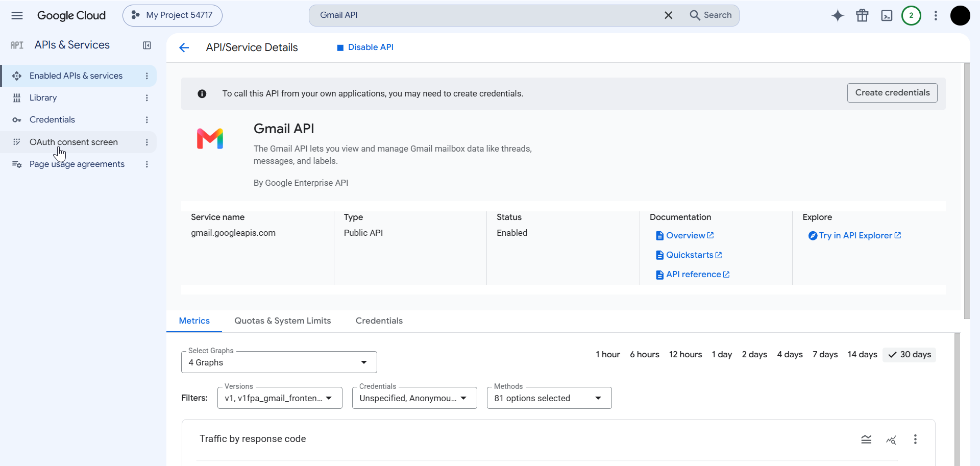The width and height of the screenshot is (980, 466).
Task: Click service name gmail.googleapis.com
Action: pyautogui.click(x=233, y=233)
